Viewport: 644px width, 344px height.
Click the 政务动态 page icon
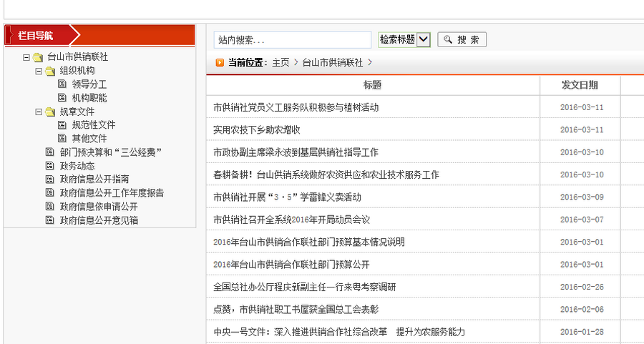click(49, 166)
